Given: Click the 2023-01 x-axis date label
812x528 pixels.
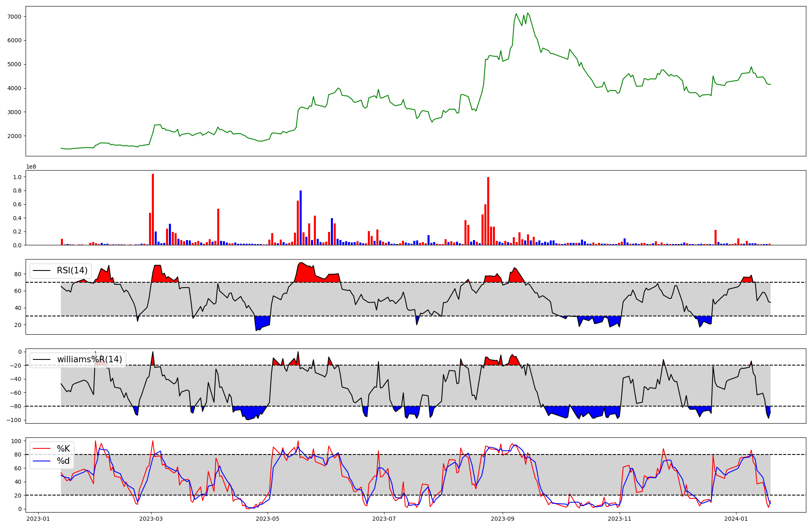Looking at the screenshot, I should tap(38, 519).
